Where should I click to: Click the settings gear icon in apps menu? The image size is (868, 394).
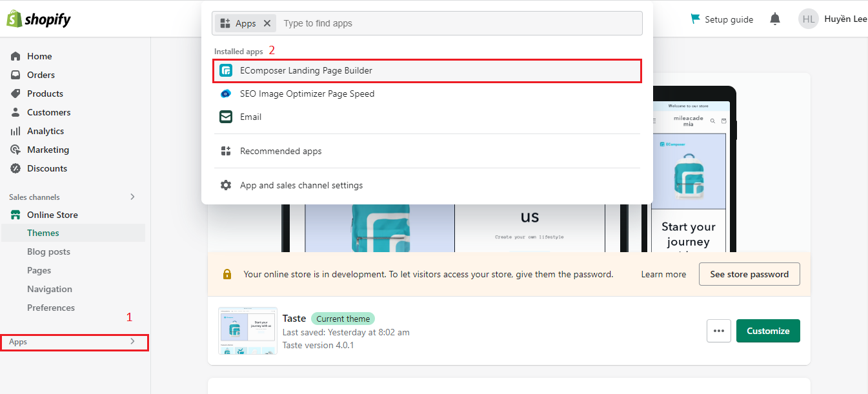coord(226,185)
